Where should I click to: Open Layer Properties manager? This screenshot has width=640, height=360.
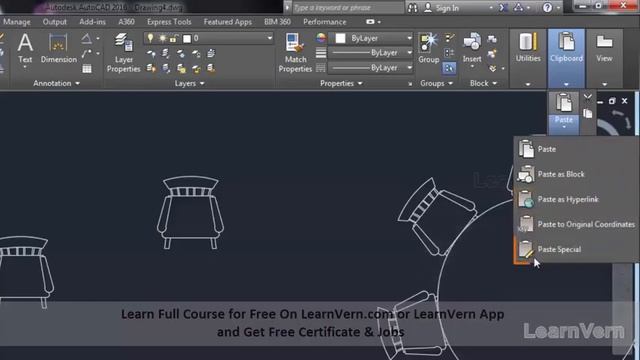123,53
